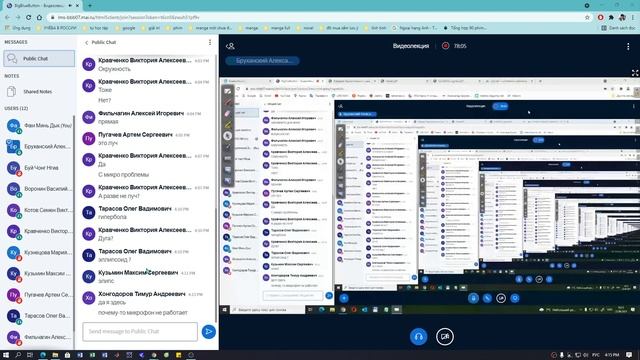This screenshot has width=640, height=360.
Task: Open the conference options menu at top right
Action: (x=628, y=47)
